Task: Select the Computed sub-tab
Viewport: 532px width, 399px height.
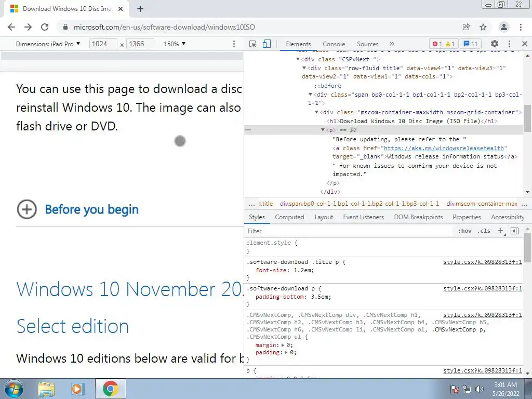Action: click(x=289, y=217)
